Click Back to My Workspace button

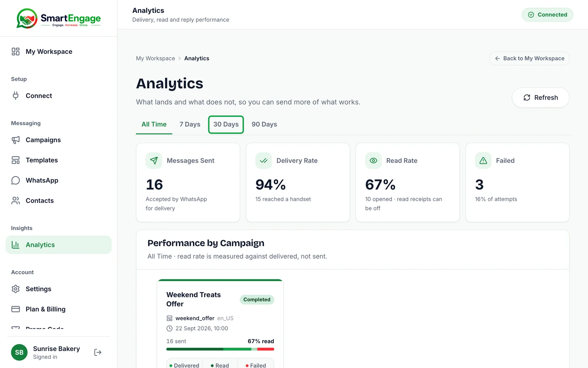(529, 59)
